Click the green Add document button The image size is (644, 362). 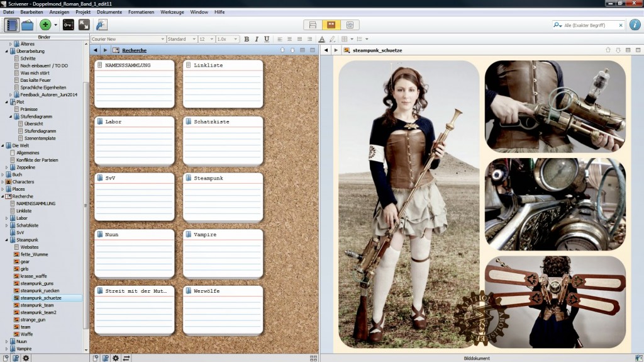click(x=45, y=25)
